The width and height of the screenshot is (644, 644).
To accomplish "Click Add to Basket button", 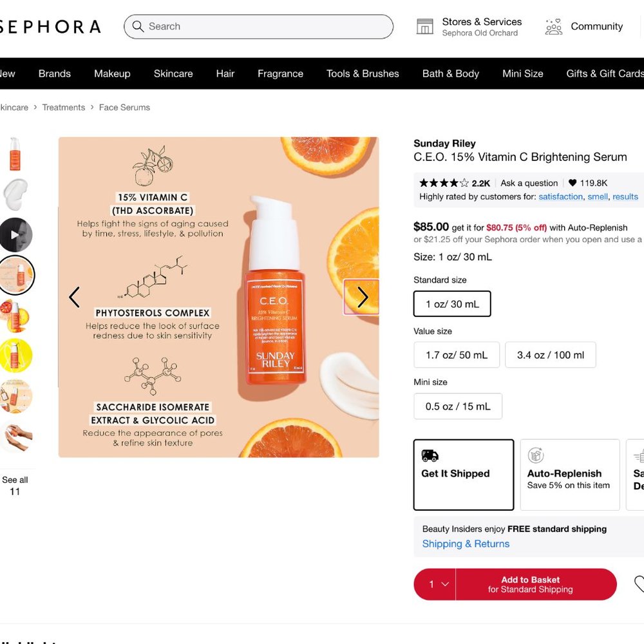I will (536, 584).
